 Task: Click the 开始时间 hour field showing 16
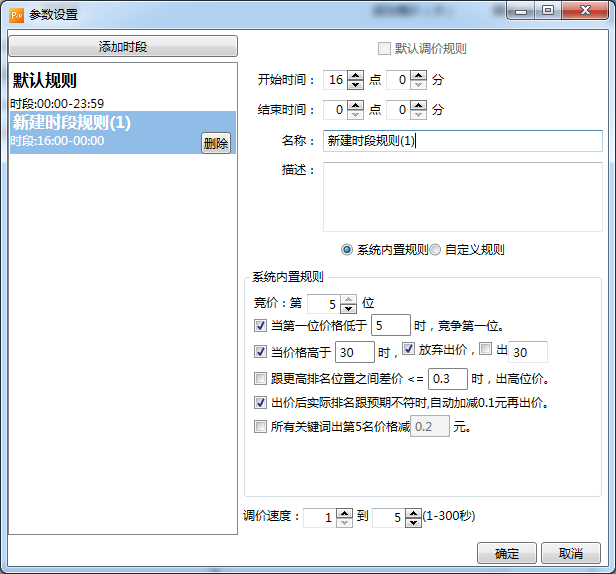pos(335,80)
